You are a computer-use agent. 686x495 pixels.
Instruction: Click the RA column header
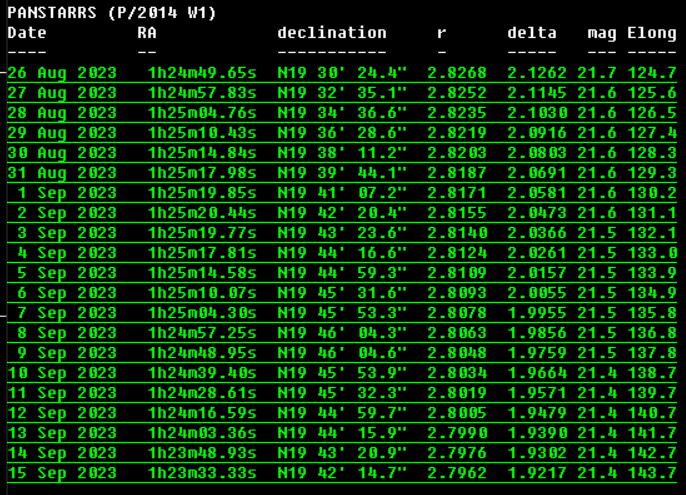[x=147, y=33]
